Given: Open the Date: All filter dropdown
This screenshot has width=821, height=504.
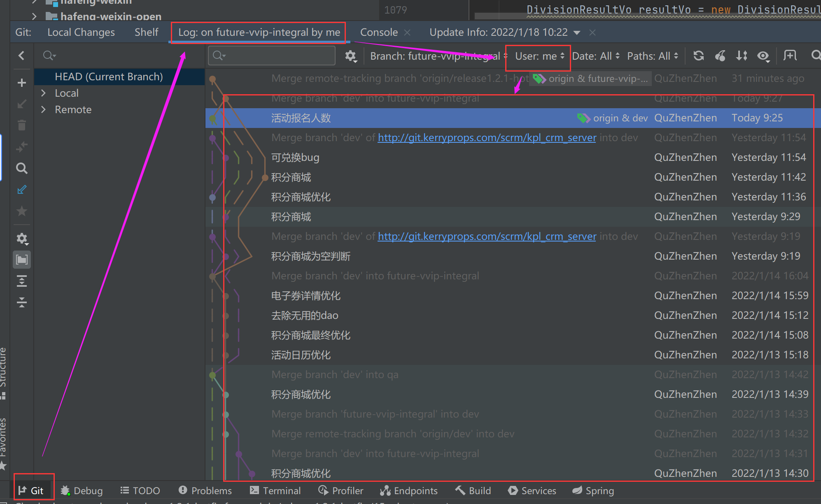Looking at the screenshot, I should [596, 56].
